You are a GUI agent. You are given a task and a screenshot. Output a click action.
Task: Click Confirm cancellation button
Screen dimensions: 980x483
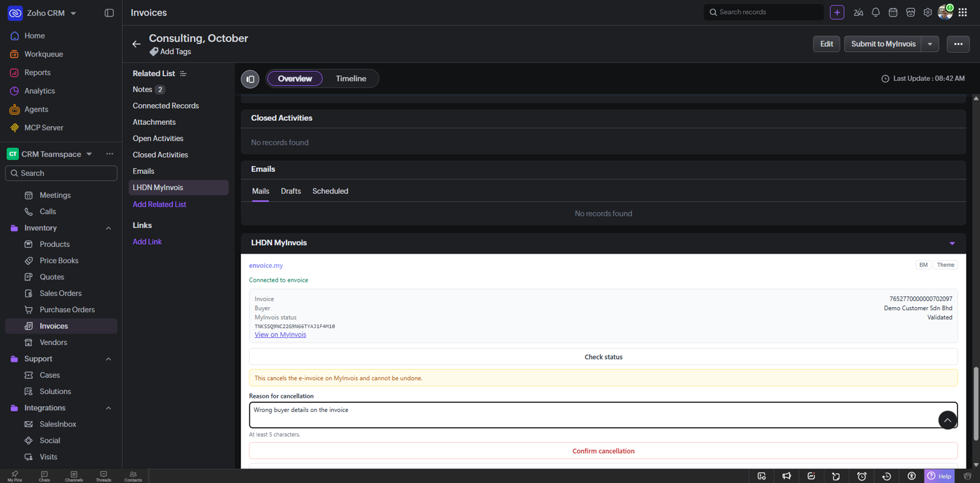(603, 451)
